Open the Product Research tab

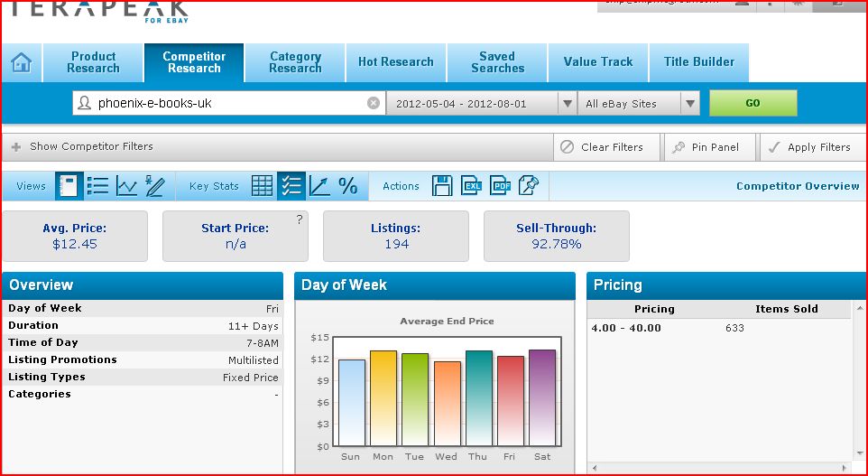[93, 62]
